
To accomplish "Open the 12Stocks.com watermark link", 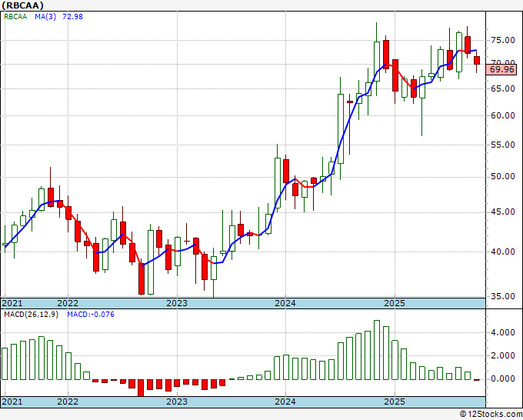I will (489, 414).
